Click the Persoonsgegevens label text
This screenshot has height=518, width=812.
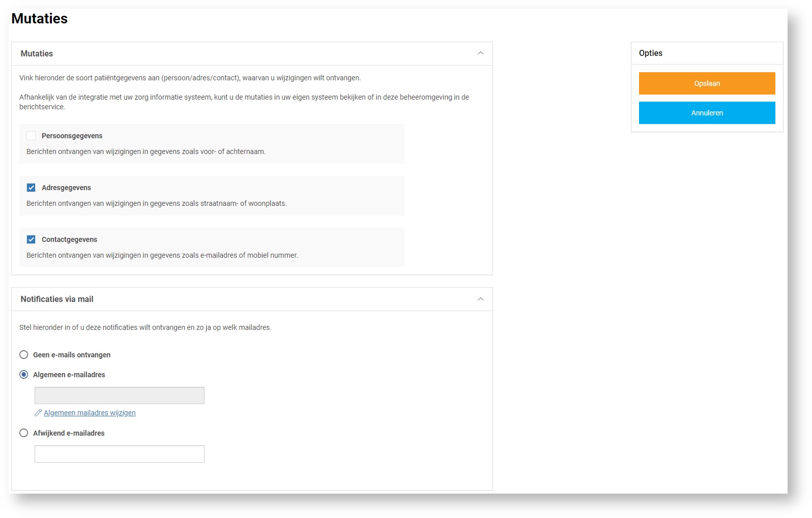72,136
